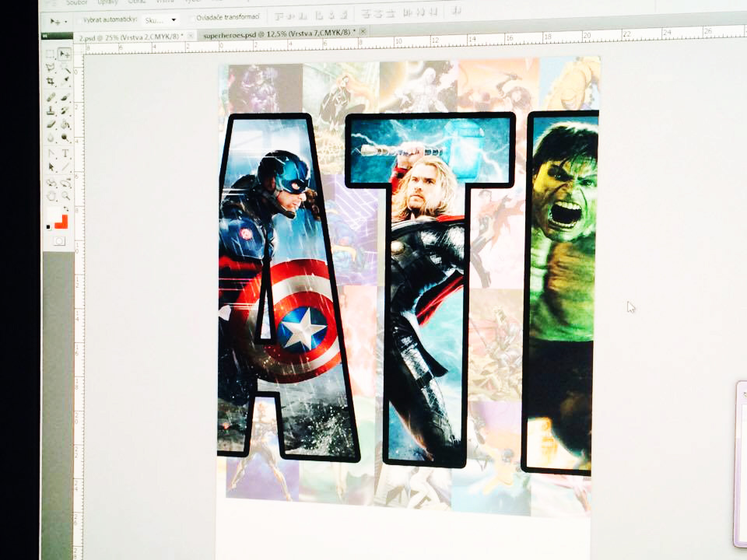The image size is (747, 560).
Task: Select the Move tool in the toolbox
Action: coord(65,54)
